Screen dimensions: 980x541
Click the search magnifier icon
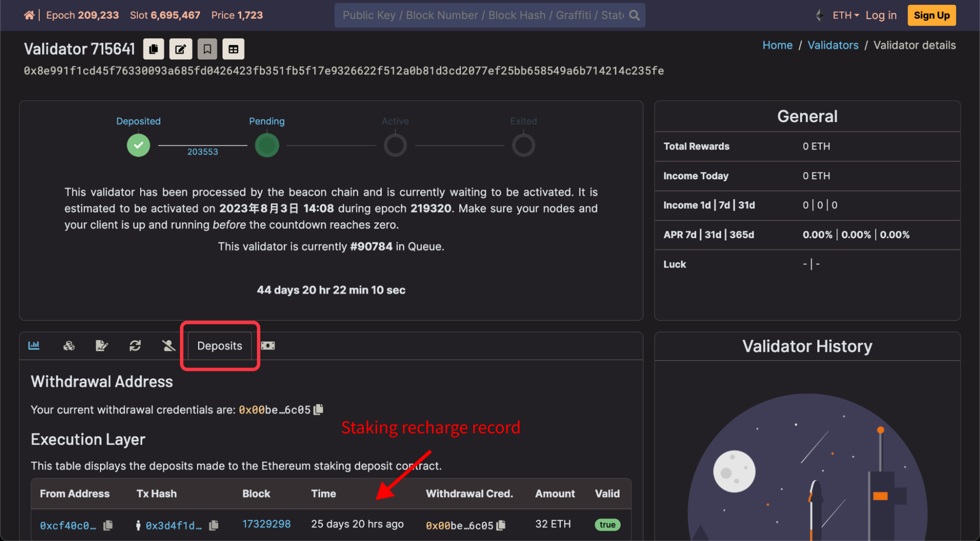pyautogui.click(x=634, y=15)
